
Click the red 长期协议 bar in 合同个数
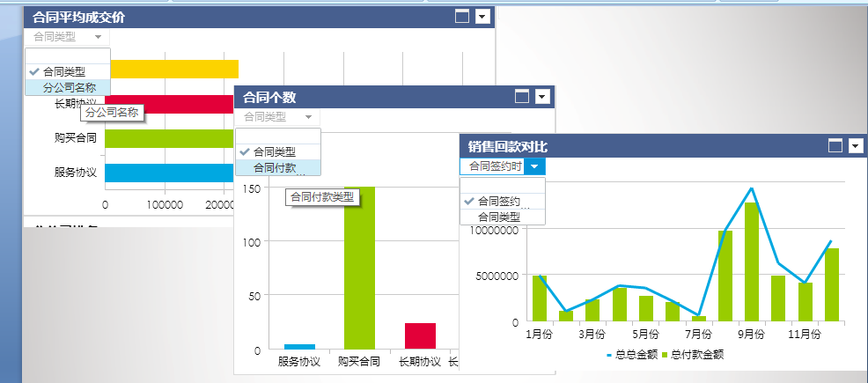coord(420,335)
